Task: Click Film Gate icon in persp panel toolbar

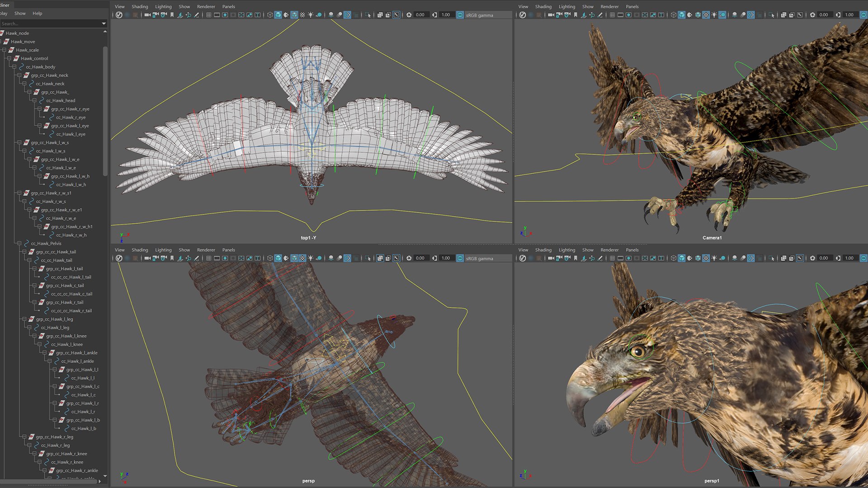Action: click(x=217, y=258)
